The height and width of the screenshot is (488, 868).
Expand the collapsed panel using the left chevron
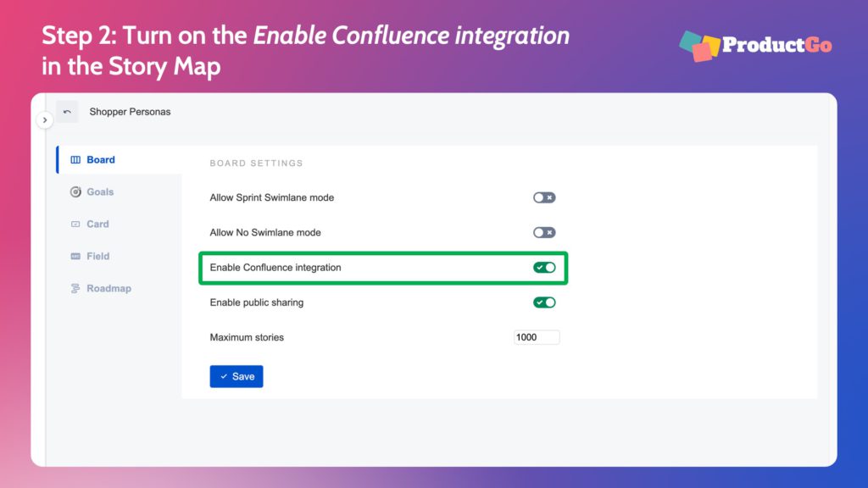pos(45,119)
